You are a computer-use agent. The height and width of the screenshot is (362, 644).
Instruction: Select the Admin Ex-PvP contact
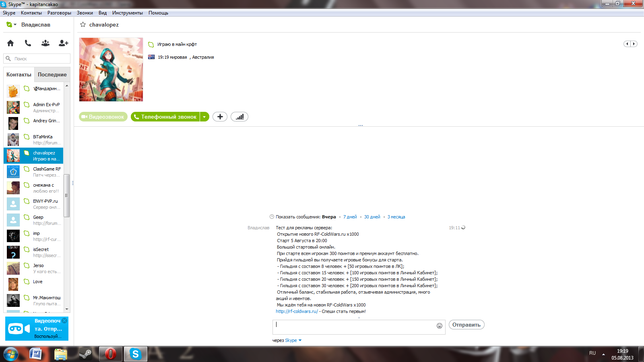tap(33, 107)
